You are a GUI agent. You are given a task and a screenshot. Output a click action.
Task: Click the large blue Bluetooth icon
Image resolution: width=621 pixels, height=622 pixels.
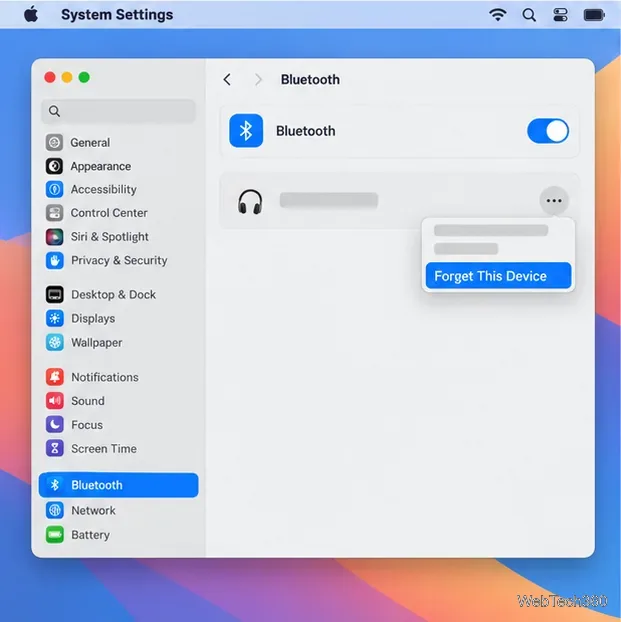[x=246, y=131]
